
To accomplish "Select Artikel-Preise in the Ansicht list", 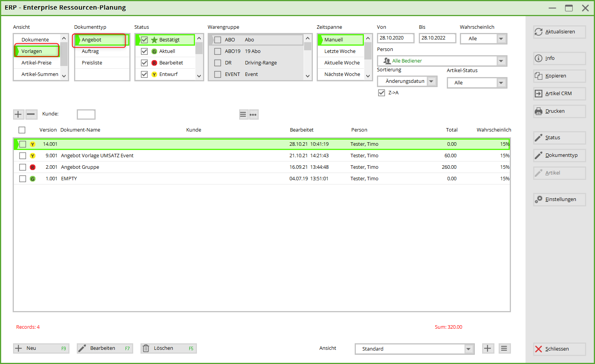I will coord(36,63).
